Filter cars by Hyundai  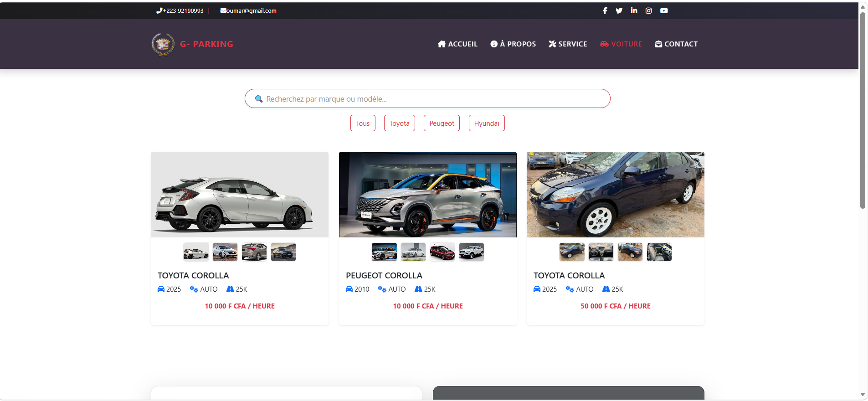point(487,123)
